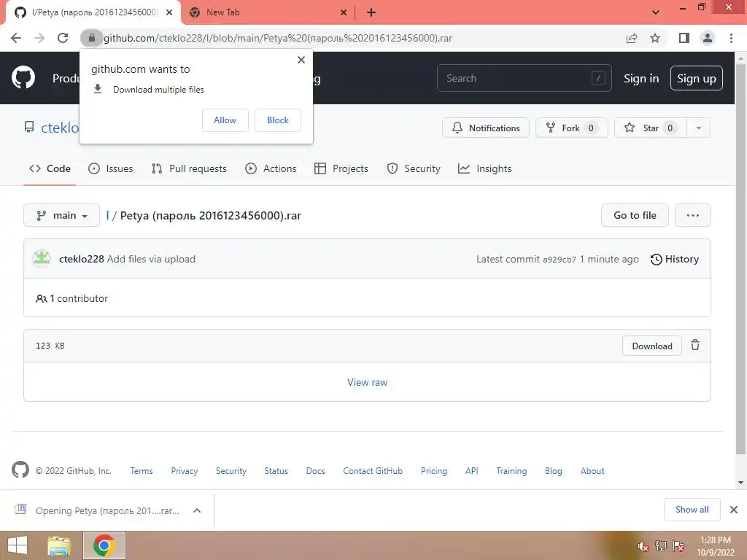Image resolution: width=747 pixels, height=560 pixels.
Task: Reload the page with refresh icon
Action: click(x=63, y=38)
